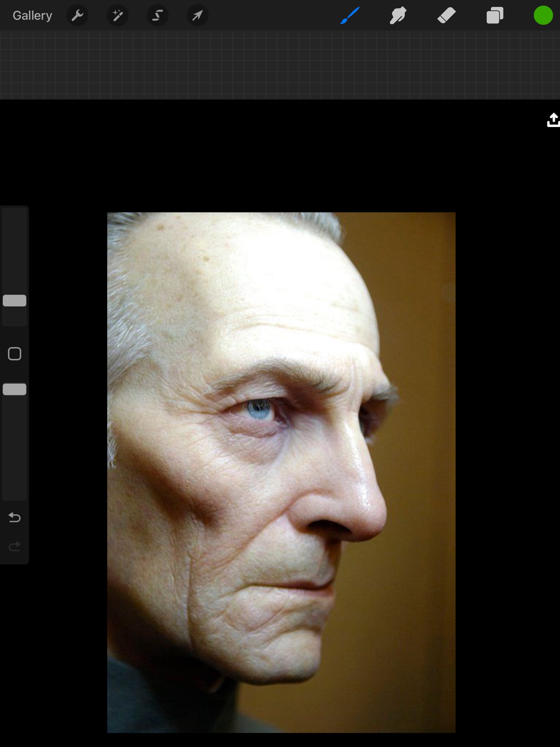Open the green active color swatch
560x747 pixels.
coord(543,16)
